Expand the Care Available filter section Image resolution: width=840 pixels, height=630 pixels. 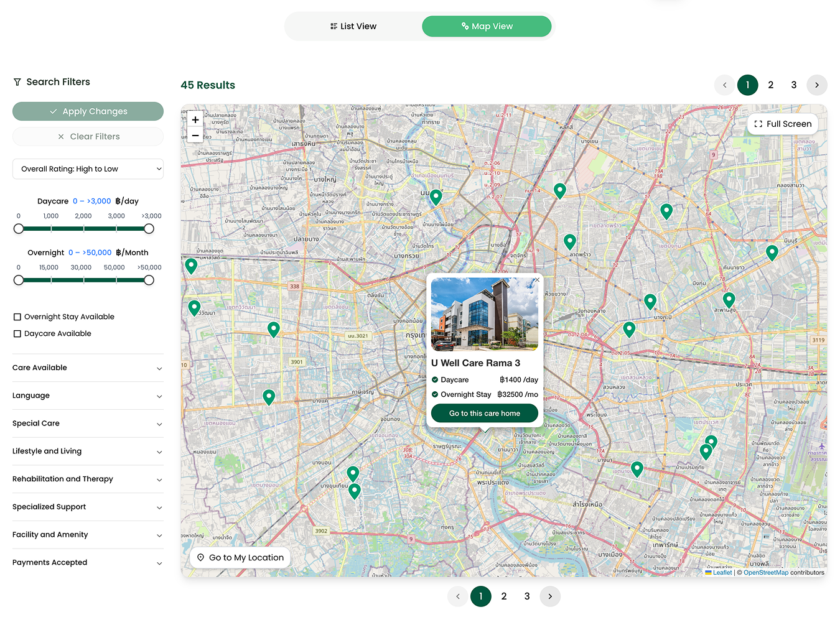tap(88, 368)
